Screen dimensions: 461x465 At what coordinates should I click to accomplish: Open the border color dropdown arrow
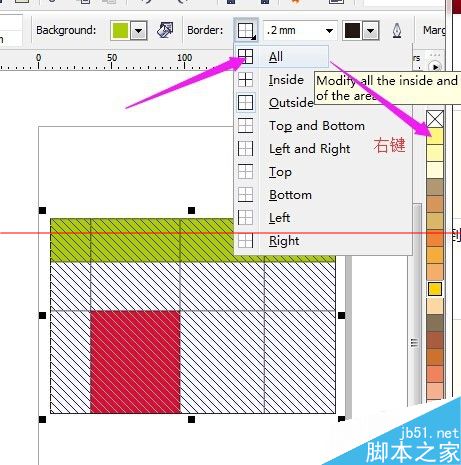(x=370, y=31)
